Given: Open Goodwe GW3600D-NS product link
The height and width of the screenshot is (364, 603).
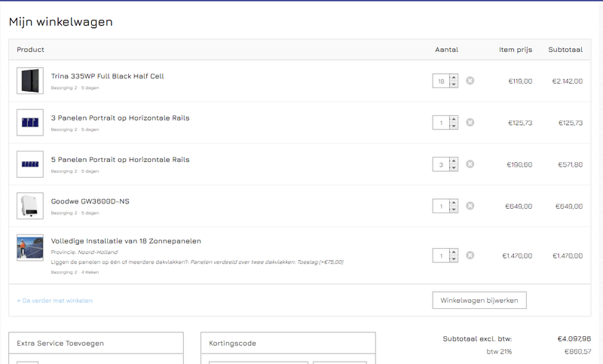Looking at the screenshot, I should (x=90, y=201).
